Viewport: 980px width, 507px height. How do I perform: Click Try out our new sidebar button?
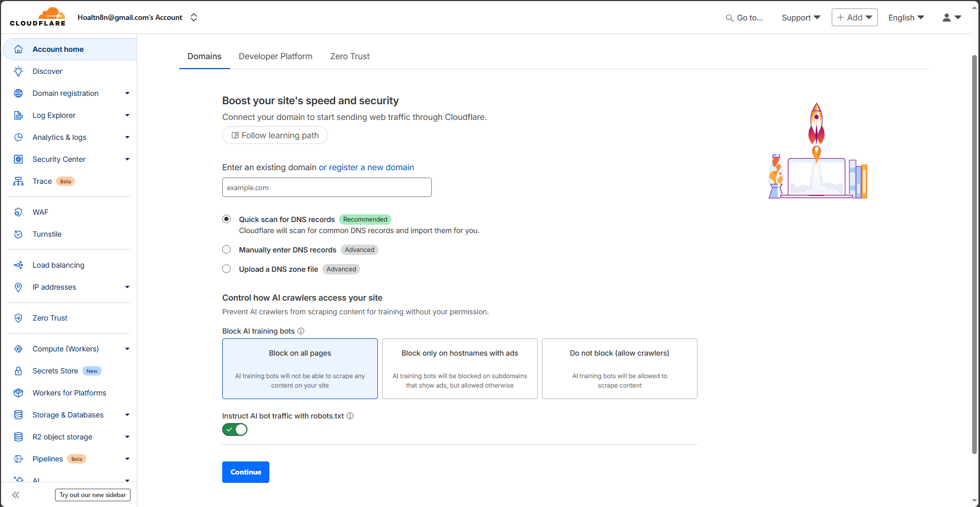click(x=93, y=495)
